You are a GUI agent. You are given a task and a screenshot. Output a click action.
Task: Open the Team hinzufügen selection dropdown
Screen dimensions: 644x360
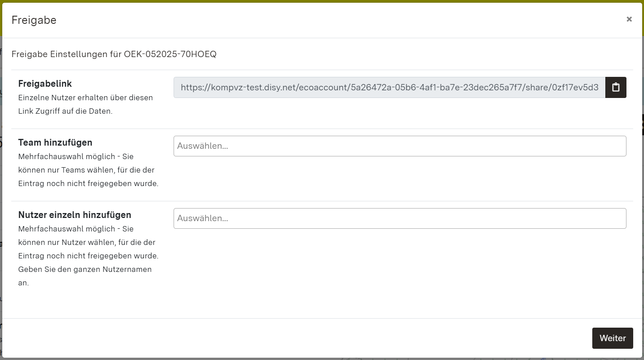[400, 146]
